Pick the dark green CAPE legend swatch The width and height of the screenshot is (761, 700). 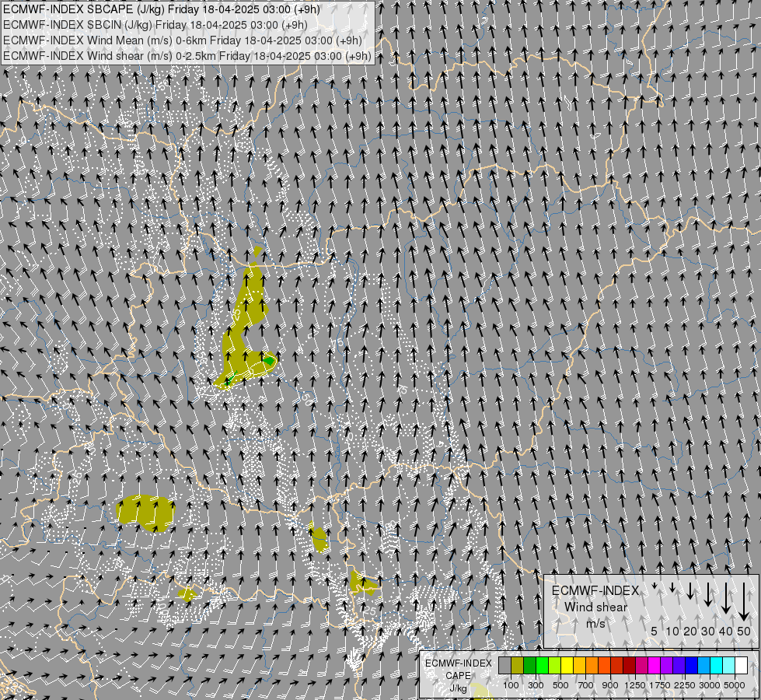[x=529, y=666]
